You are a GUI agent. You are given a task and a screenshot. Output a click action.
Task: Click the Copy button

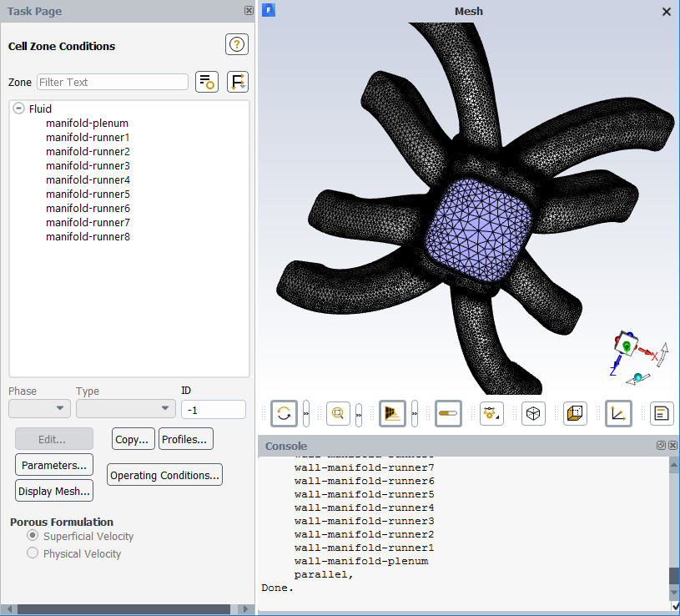133,438
